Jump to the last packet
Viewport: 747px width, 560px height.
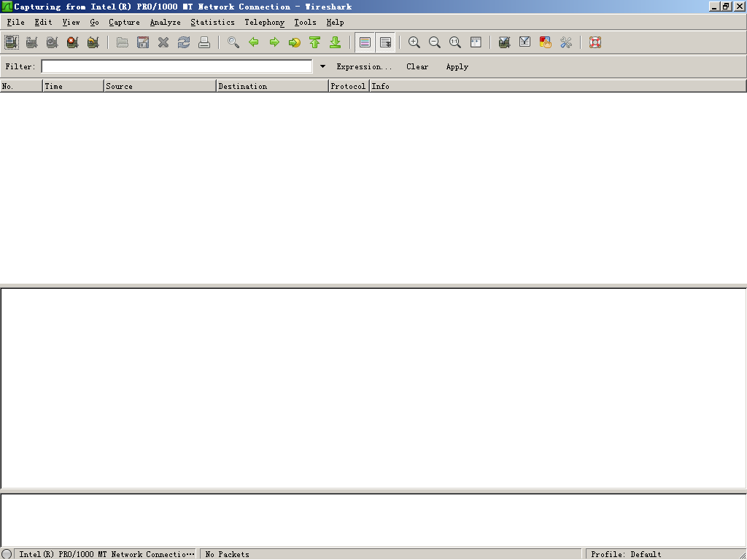coord(336,42)
